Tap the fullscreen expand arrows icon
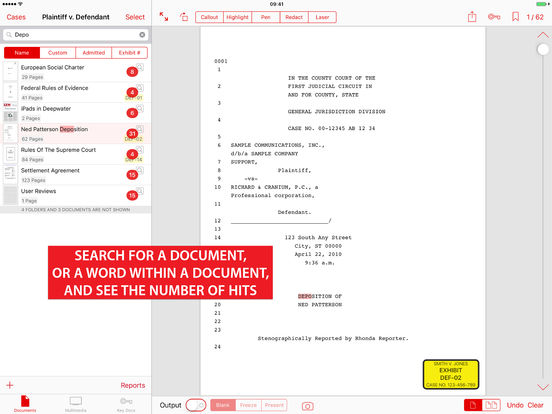This screenshot has height=414, width=552. pyautogui.click(x=164, y=17)
